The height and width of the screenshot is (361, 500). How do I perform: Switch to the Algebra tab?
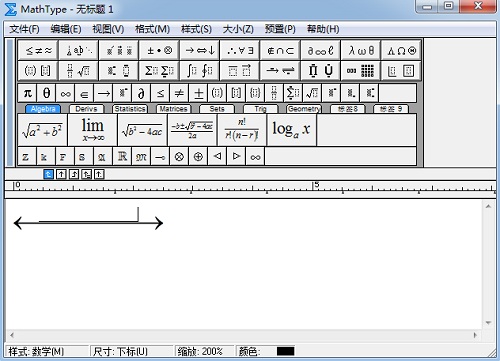[x=43, y=109]
